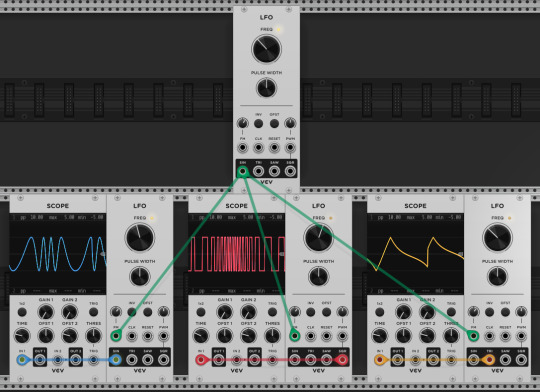Click the TIME knob on the red-waveform Scope
This screenshot has width=540, height=392.
pyautogui.click(x=201, y=336)
